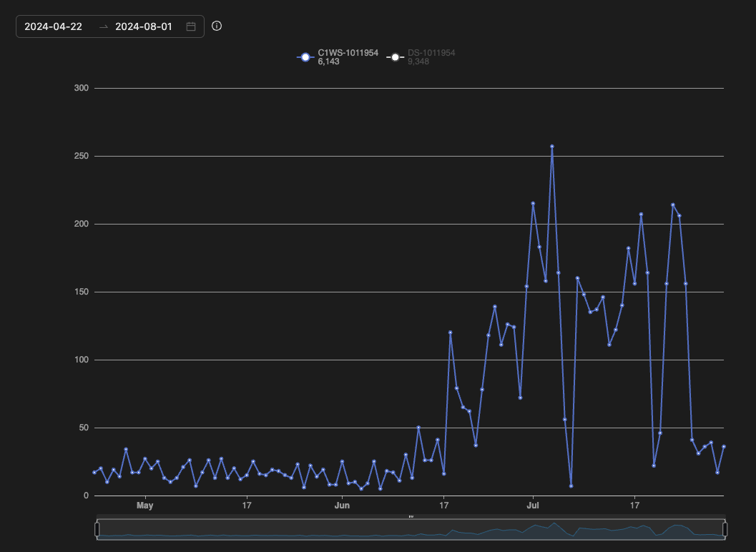Select the last data point on the far right
Viewport: 756px width, 552px height.
[x=724, y=446]
